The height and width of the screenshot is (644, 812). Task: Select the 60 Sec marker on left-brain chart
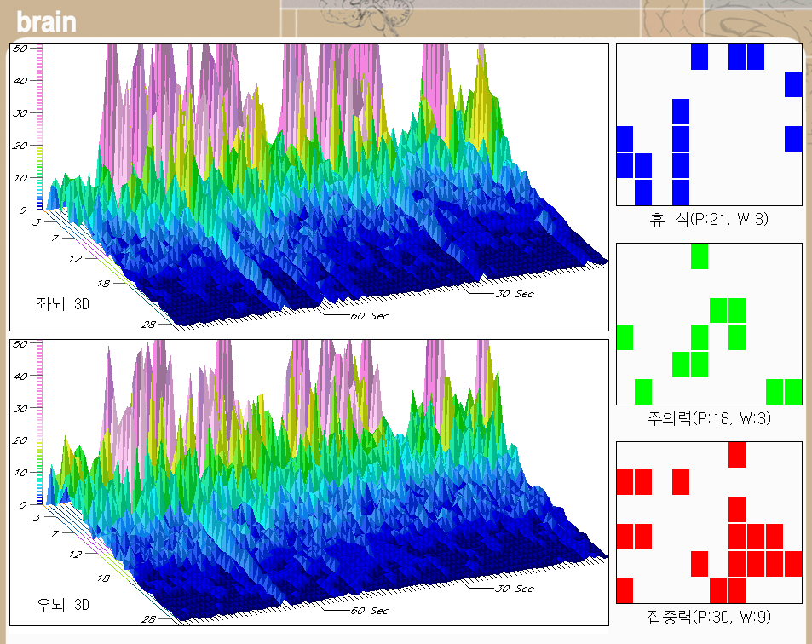(x=370, y=316)
